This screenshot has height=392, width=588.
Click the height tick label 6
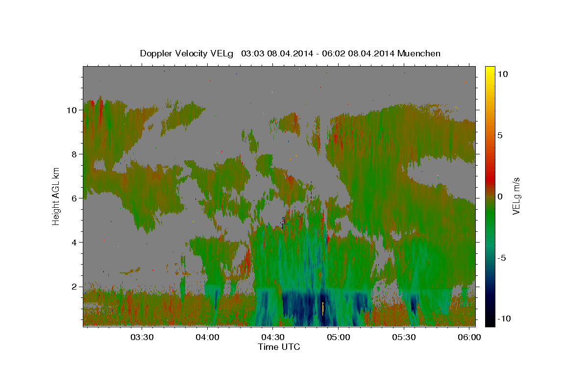tap(74, 198)
